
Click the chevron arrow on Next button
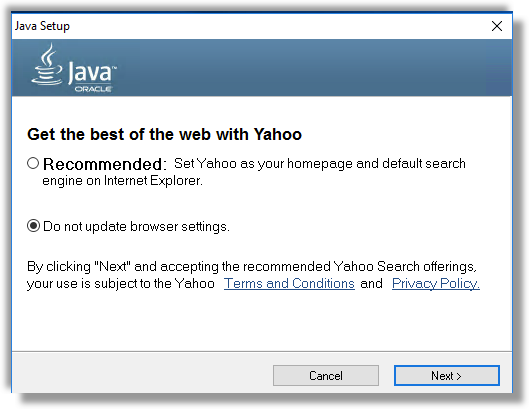tap(458, 376)
